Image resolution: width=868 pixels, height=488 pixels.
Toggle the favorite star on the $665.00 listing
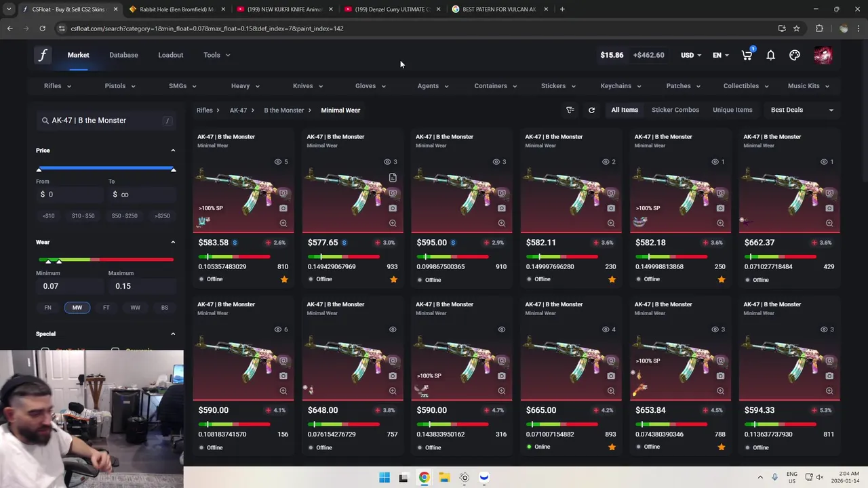point(612,447)
